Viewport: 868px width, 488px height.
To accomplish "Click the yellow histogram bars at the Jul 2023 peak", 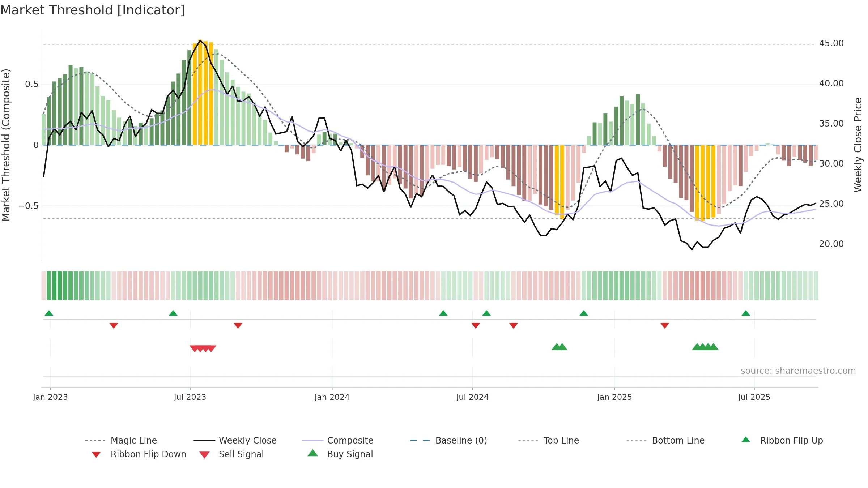I will (x=203, y=93).
